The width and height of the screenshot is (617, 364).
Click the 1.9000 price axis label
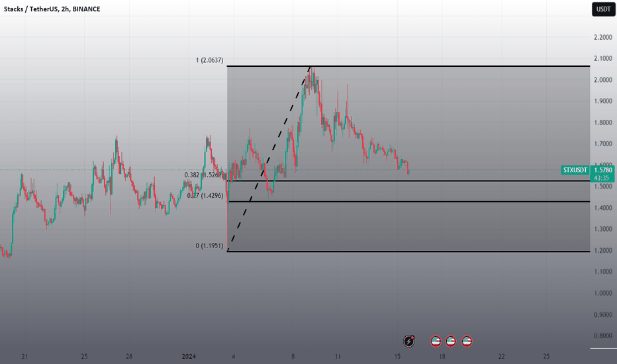tap(603, 101)
